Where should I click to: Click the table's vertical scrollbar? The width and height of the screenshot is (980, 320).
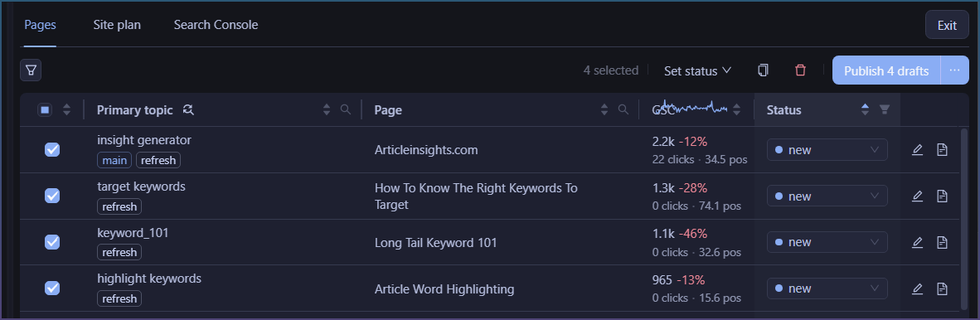[964, 219]
